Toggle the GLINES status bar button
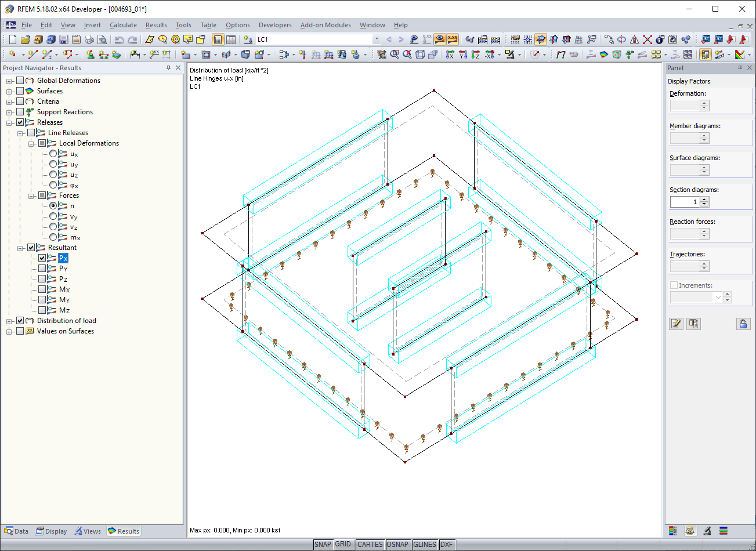756x551 pixels. click(425, 545)
